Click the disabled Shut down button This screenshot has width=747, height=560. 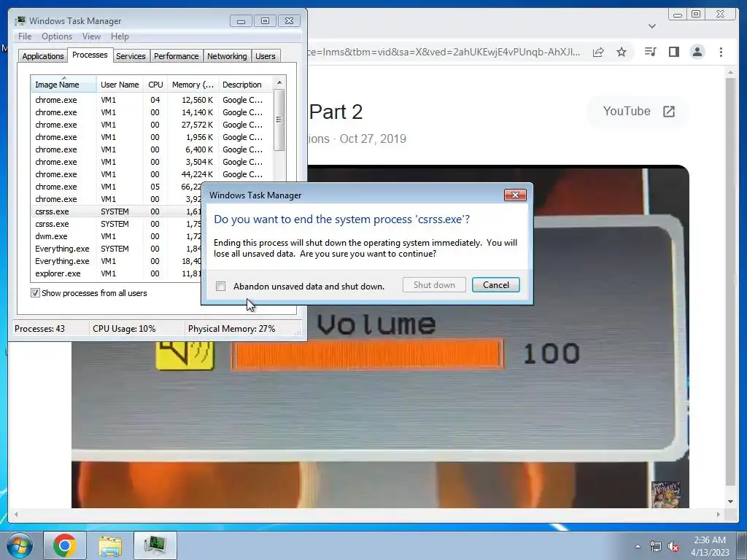(434, 285)
